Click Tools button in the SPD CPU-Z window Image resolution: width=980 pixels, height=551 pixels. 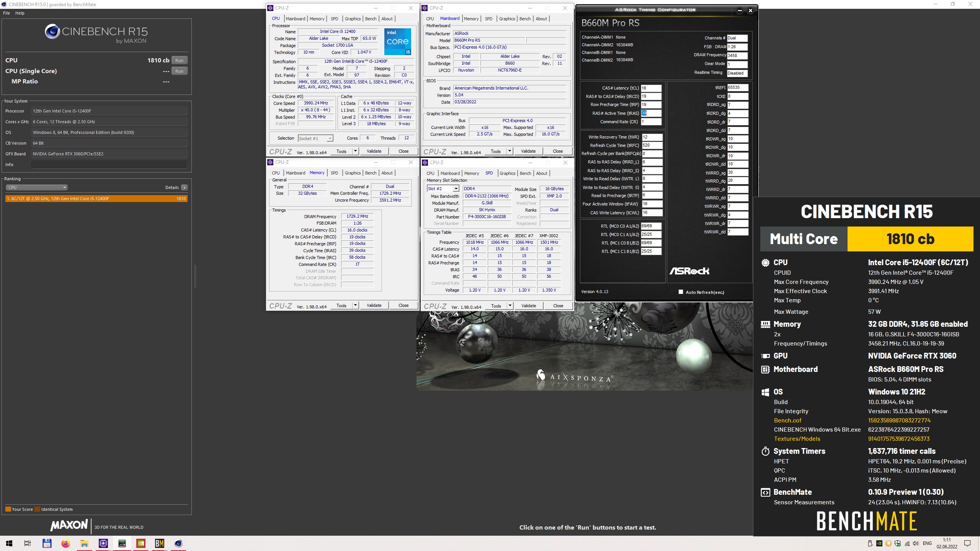point(496,306)
